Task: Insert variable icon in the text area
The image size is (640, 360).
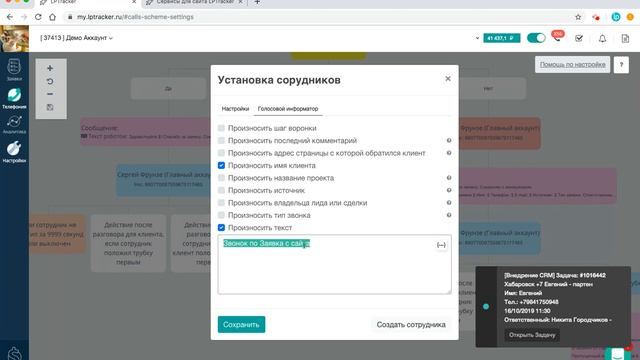Action: pyautogui.click(x=441, y=245)
